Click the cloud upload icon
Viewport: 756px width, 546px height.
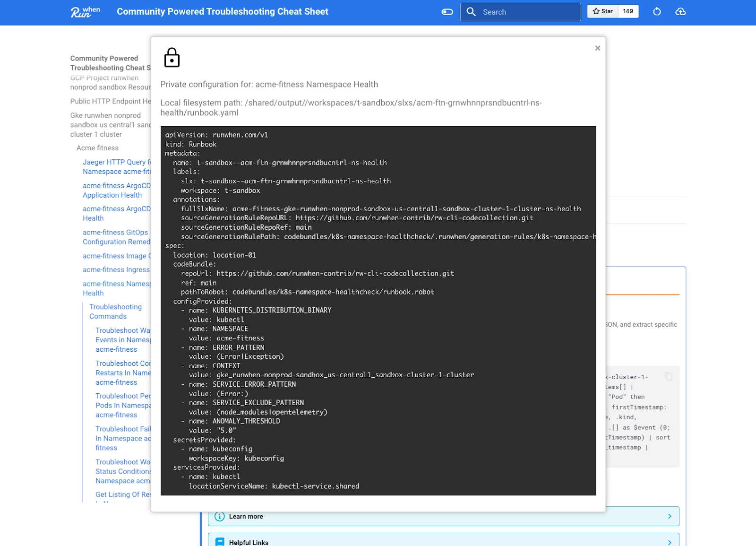pyautogui.click(x=680, y=12)
